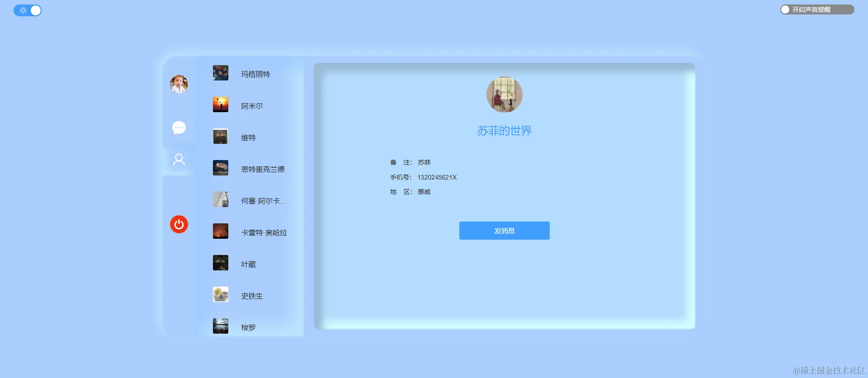The height and width of the screenshot is (378, 868).
Task: Select contact name 史铁生
Action: click(x=252, y=296)
